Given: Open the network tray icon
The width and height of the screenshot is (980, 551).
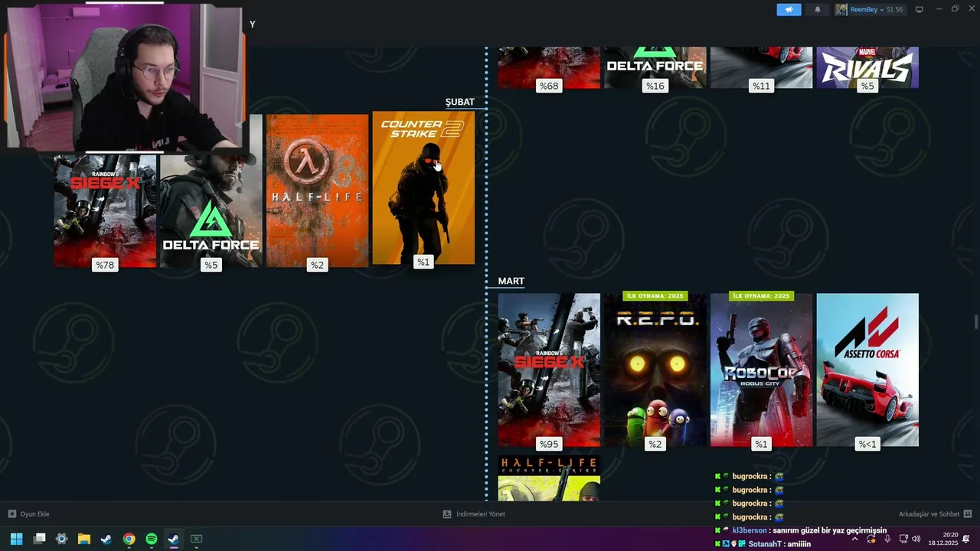Looking at the screenshot, I should [903, 539].
